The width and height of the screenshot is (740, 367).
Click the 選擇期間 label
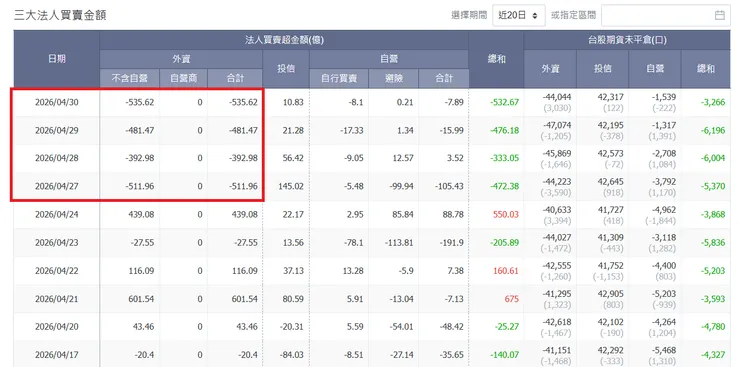click(469, 16)
